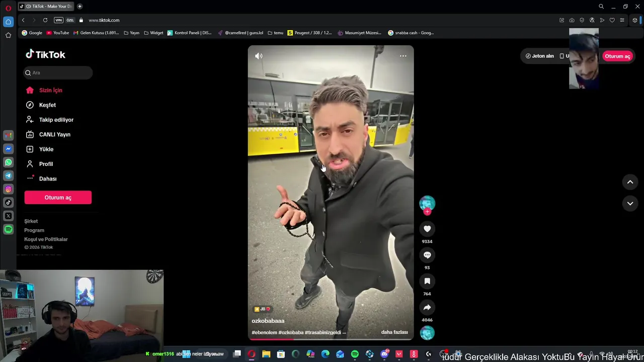This screenshot has height=362, width=644.
Task: Open the Peugeot / 308 bookmark
Action: (310, 33)
